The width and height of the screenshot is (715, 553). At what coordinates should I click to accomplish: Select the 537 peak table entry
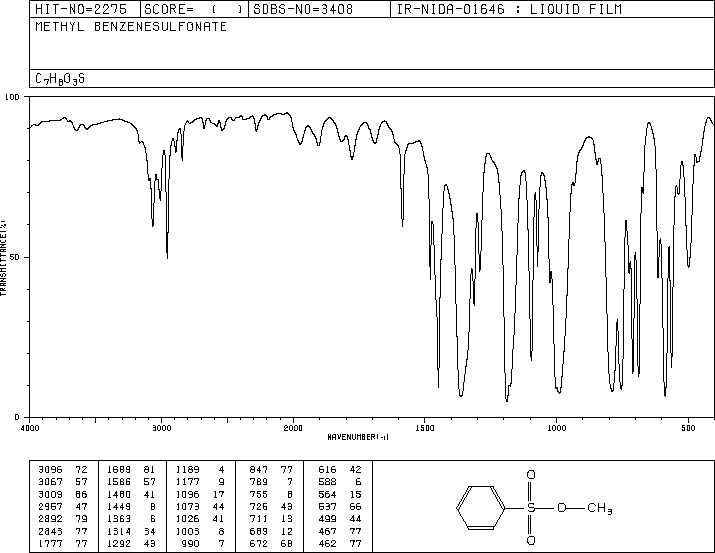[340, 506]
